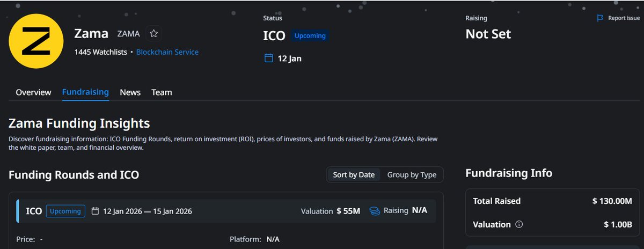Click the Zama project name title

click(92, 33)
